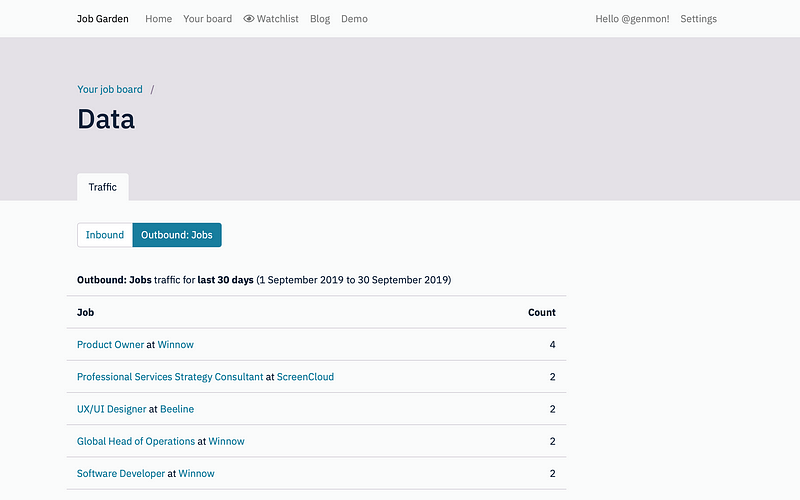Screen dimensions: 800x500
Task: Click the "last 30 days" text
Action: 226,280
